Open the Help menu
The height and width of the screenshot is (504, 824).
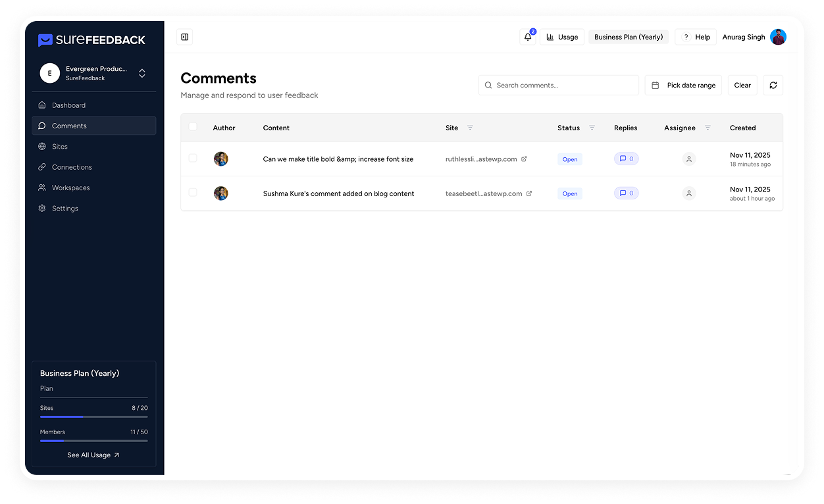[x=696, y=37]
